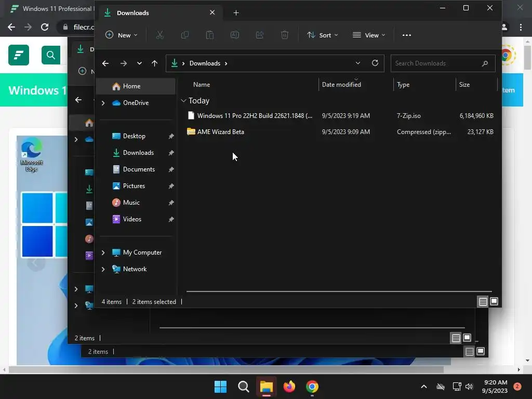Click the Cut icon in toolbar

click(160, 35)
